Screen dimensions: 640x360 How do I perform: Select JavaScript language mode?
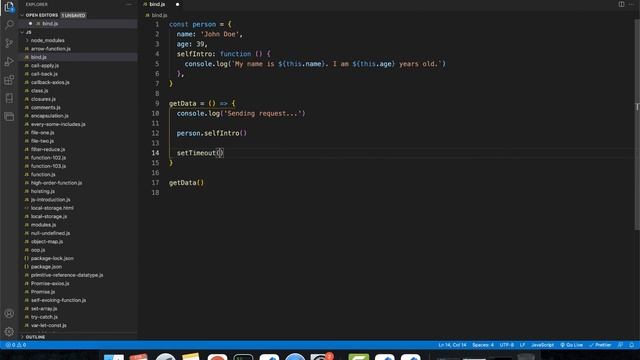pos(542,345)
